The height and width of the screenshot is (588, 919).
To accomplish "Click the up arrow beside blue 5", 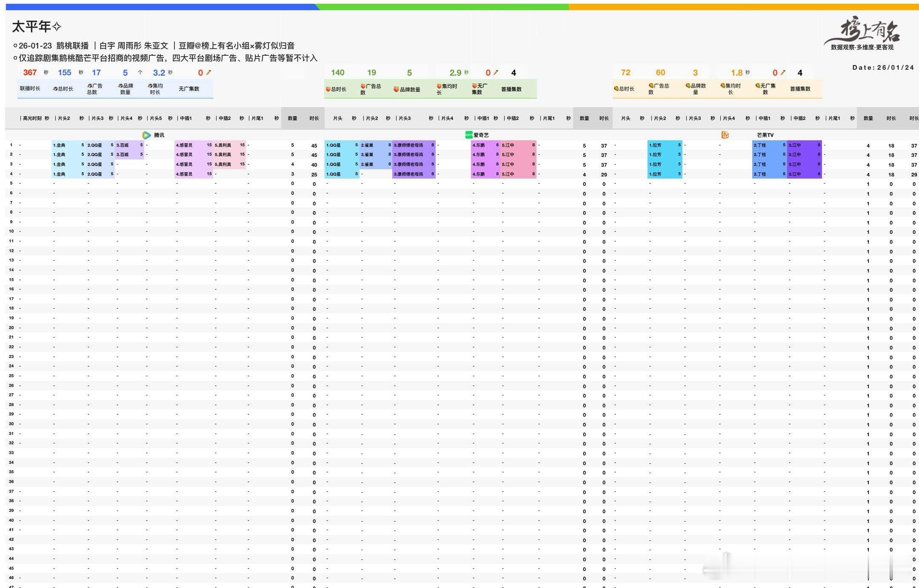I will 140,73.
